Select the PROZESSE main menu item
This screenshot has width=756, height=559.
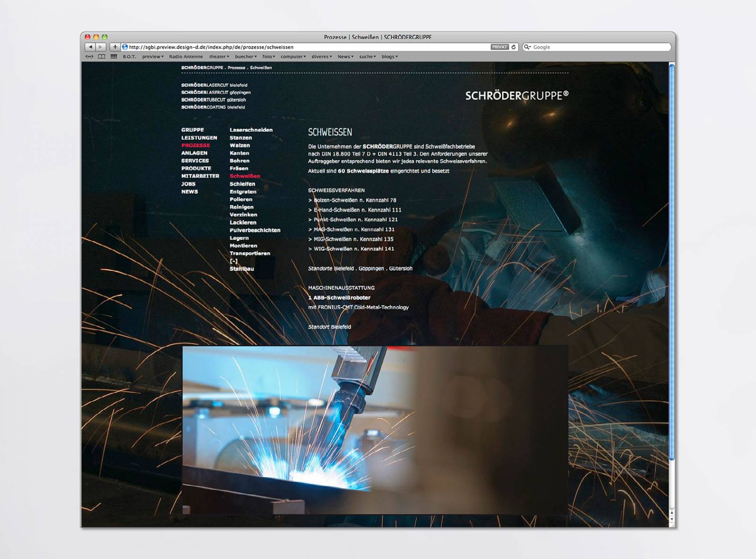196,145
